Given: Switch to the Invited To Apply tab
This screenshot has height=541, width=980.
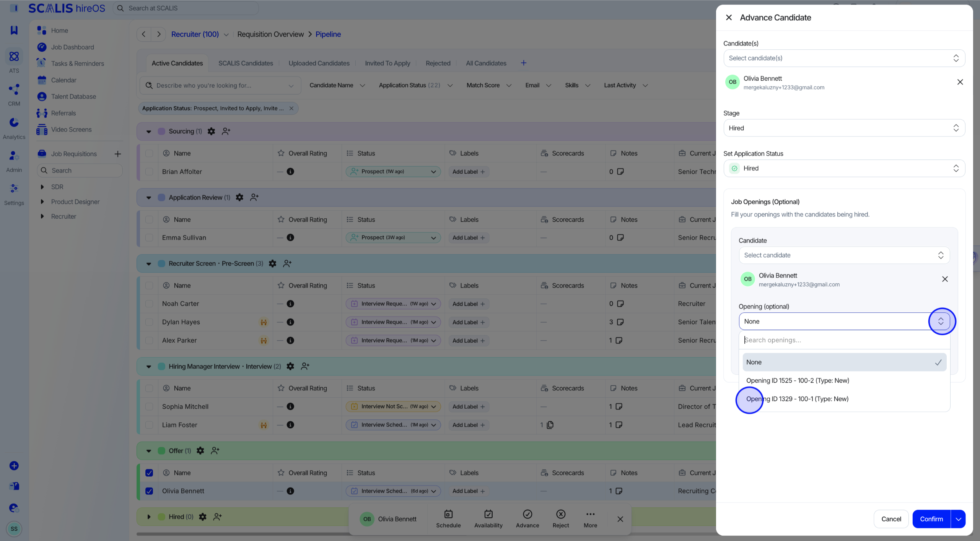Looking at the screenshot, I should 387,63.
